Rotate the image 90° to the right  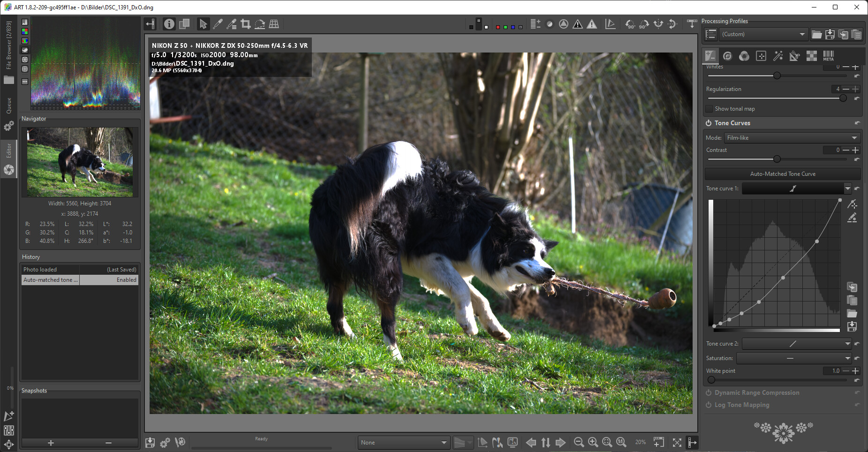tap(644, 24)
